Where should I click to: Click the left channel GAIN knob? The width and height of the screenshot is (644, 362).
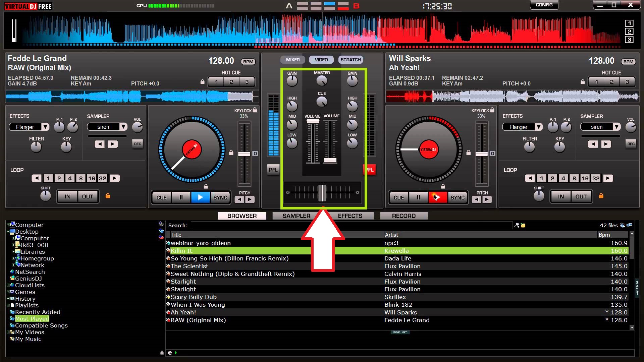point(292,81)
